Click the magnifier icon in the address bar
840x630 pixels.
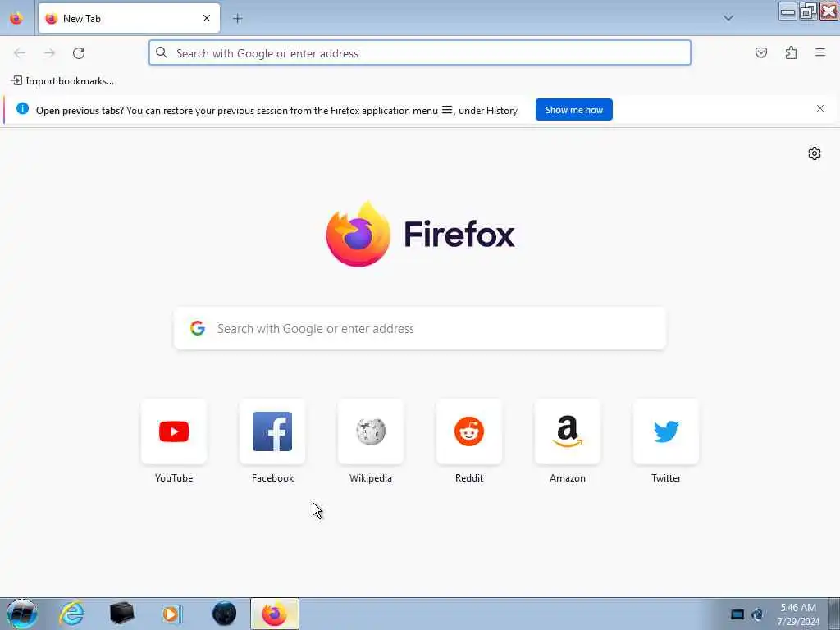pos(162,52)
